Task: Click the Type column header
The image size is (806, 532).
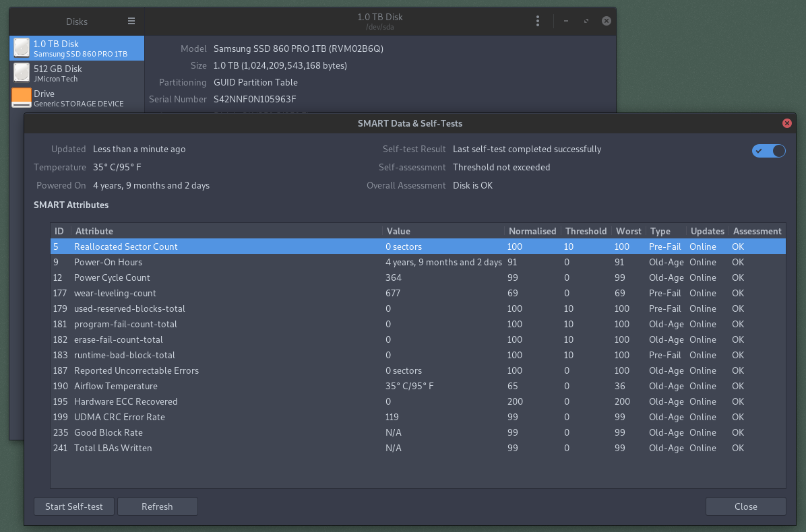Action: (x=666, y=231)
